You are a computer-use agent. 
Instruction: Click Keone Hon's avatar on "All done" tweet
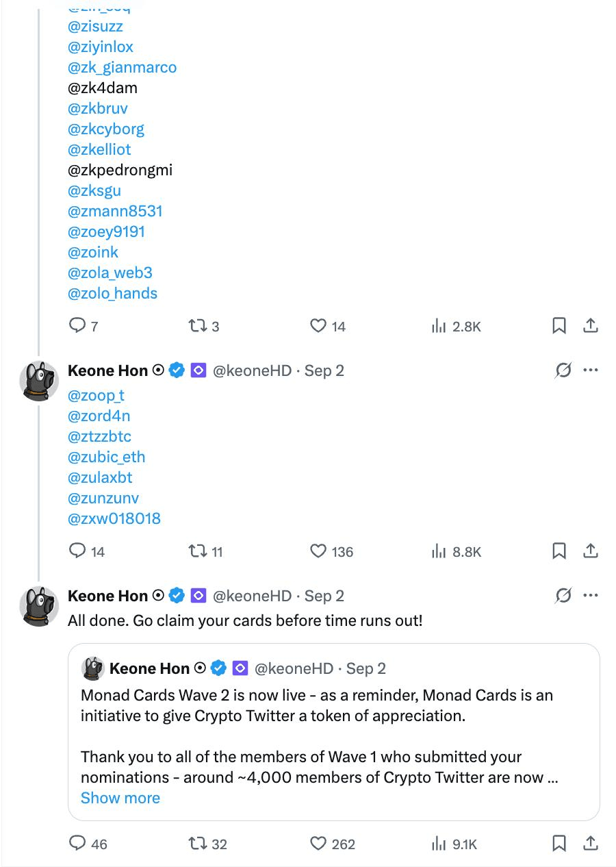pyautogui.click(x=39, y=606)
